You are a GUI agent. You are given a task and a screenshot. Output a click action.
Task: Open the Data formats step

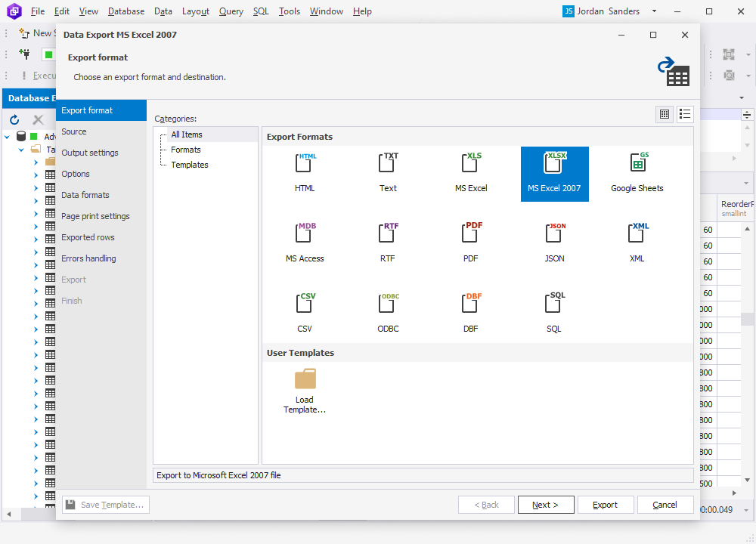101,195
